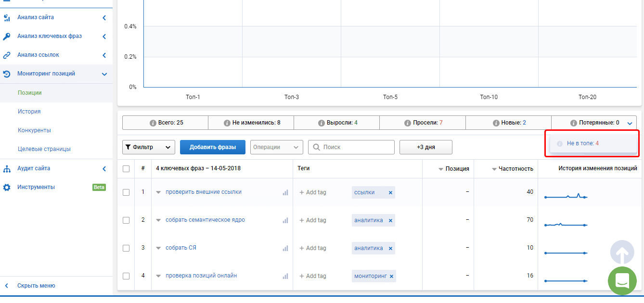Expand row arrow for собрать СЯ
The image size is (644, 303).
click(158, 248)
